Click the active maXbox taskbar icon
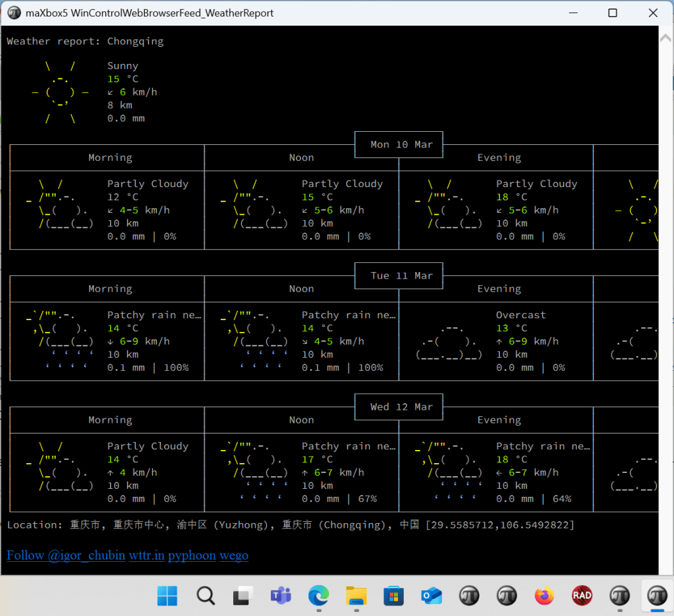674x616 pixels. 657,596
